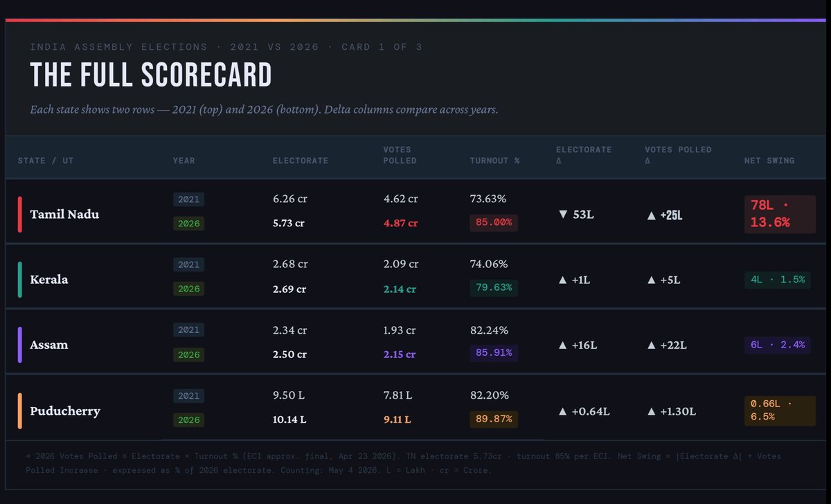831x504 pixels.
Task: Click the 'ELECTORATE Δ' column header
Action: tap(584, 155)
